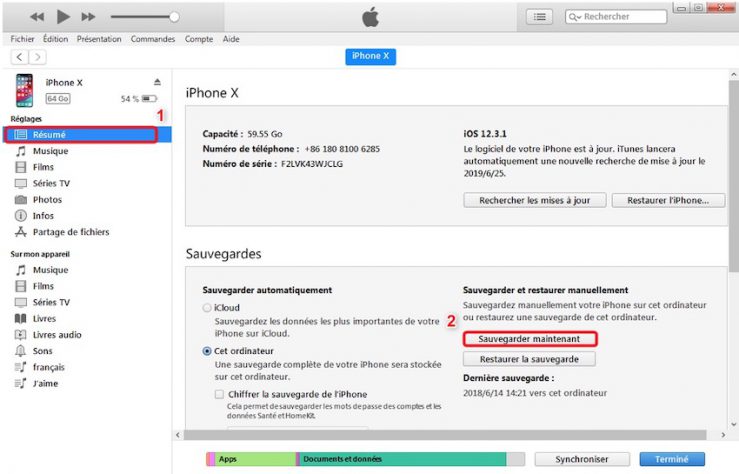Click the iOS 12.3.1 version label
739x474 pixels.
[x=485, y=134]
